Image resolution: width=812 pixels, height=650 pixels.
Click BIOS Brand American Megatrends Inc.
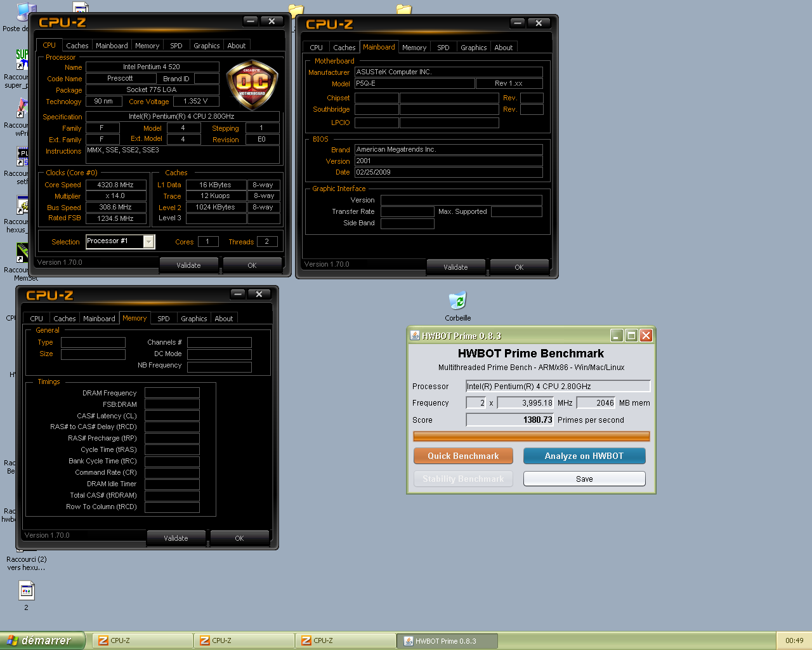449,149
